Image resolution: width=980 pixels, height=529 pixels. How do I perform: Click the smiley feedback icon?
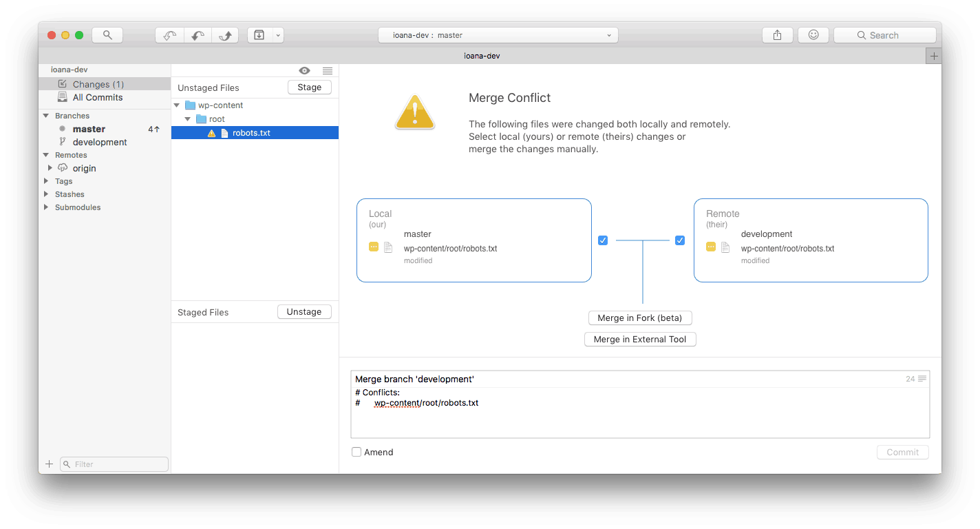pyautogui.click(x=813, y=35)
